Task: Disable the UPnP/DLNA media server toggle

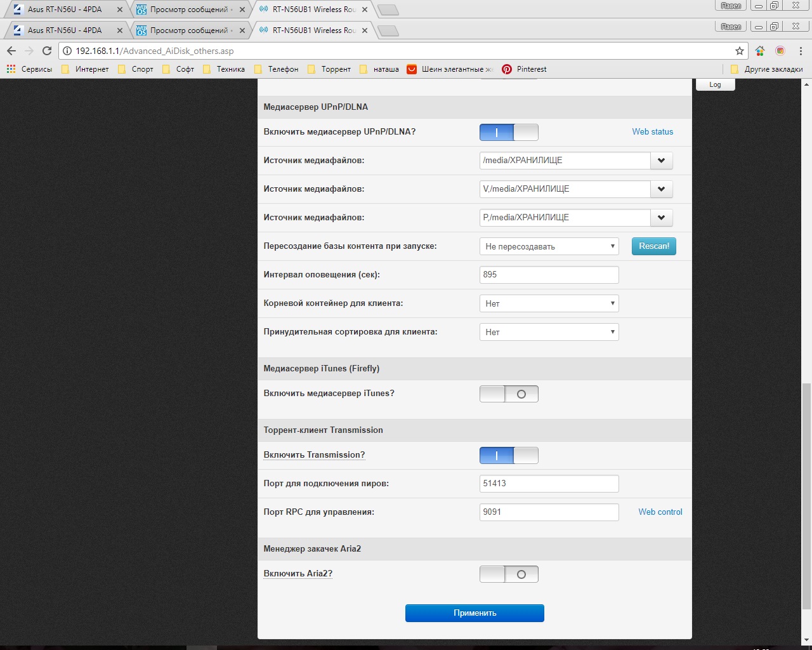Action: (x=509, y=132)
